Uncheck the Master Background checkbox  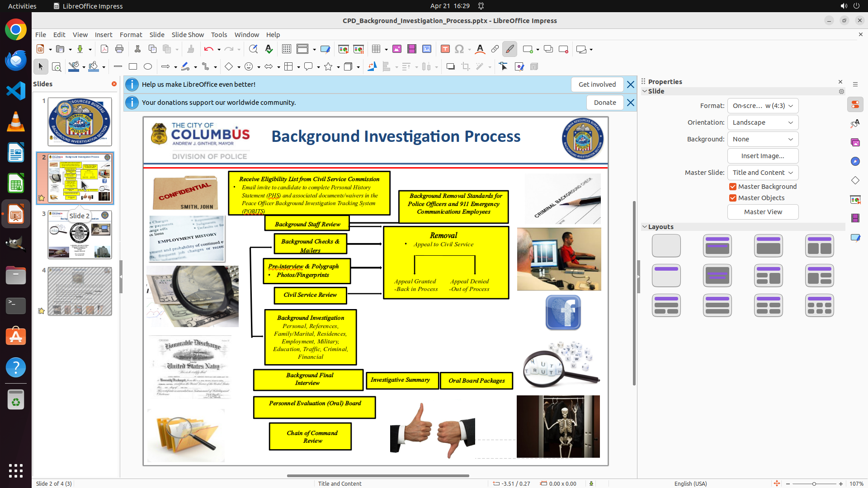tap(733, 187)
